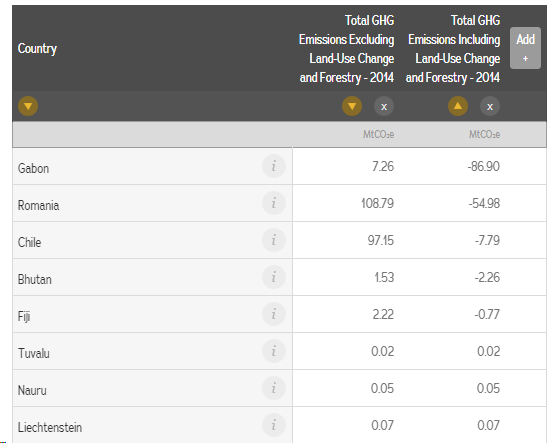Click Total GHG Emissions Including header

click(x=453, y=49)
